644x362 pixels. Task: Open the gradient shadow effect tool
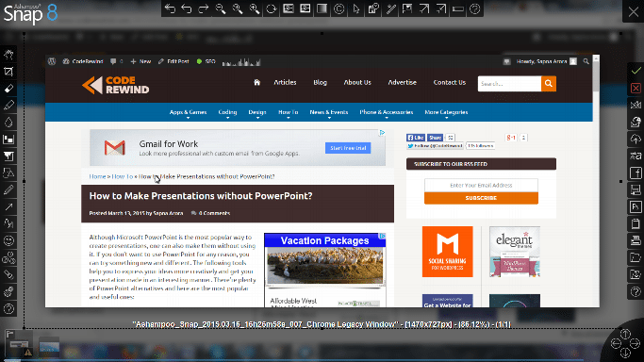(x=322, y=8)
